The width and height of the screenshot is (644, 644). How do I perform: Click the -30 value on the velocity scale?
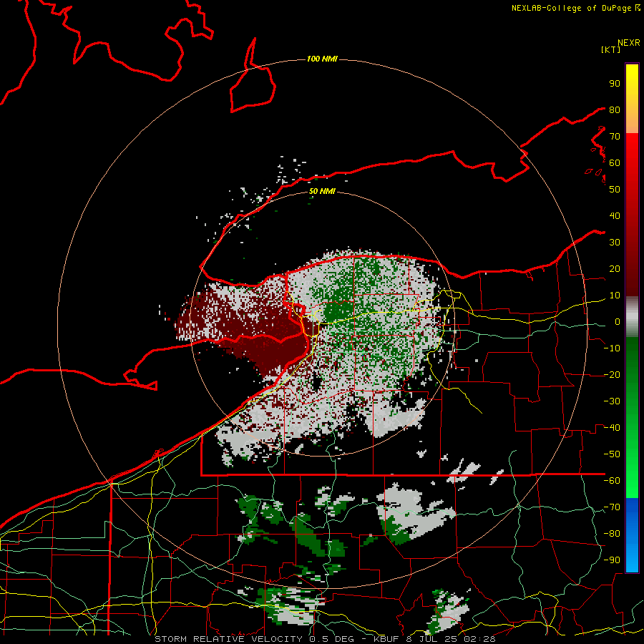(612, 401)
